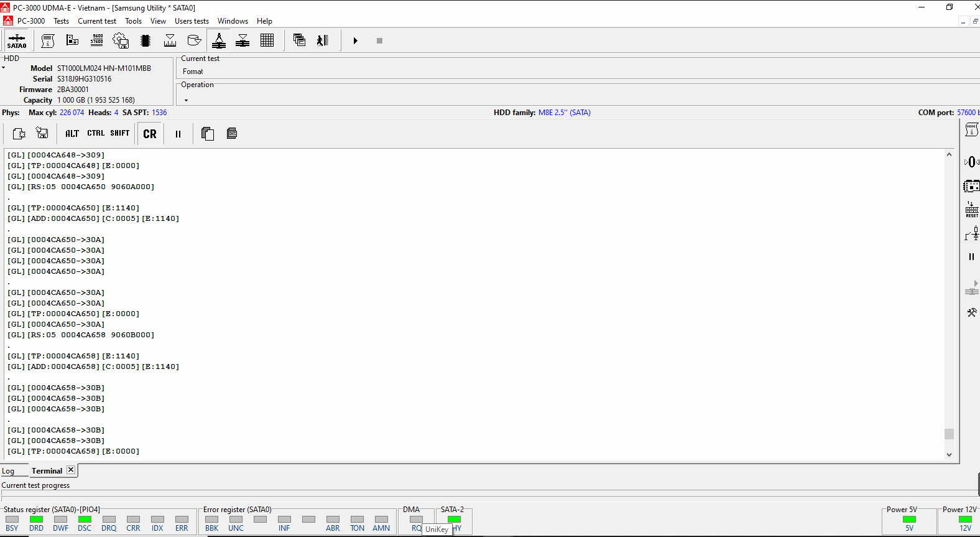Image resolution: width=980 pixels, height=537 pixels.
Task: Open the Tools menu
Action: click(x=133, y=21)
